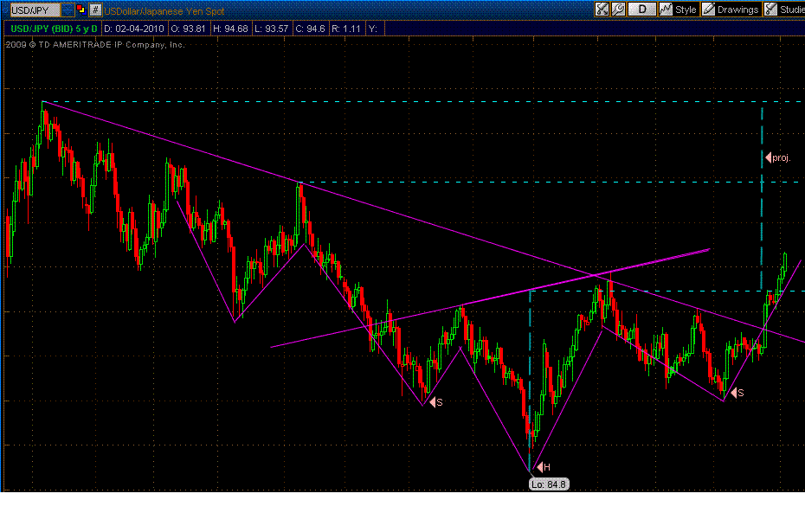The image size is (805, 532).
Task: Open the Studies menu
Action: pyautogui.click(x=792, y=10)
